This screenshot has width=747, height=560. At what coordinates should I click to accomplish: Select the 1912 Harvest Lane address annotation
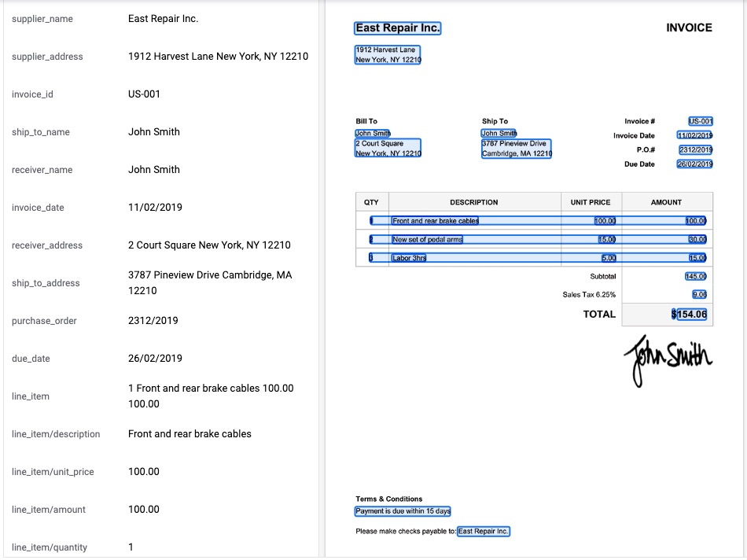tap(387, 53)
